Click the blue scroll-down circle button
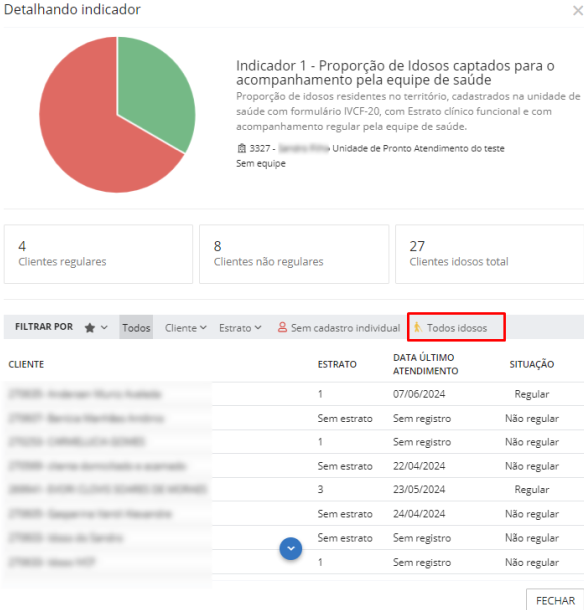 click(x=291, y=549)
